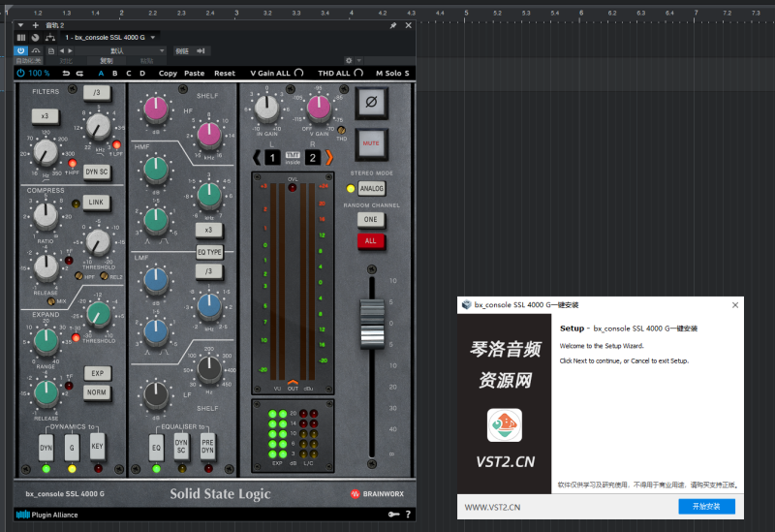Screen dimensions: 775x532
Task: Pin the plugin window
Action: [x=393, y=25]
